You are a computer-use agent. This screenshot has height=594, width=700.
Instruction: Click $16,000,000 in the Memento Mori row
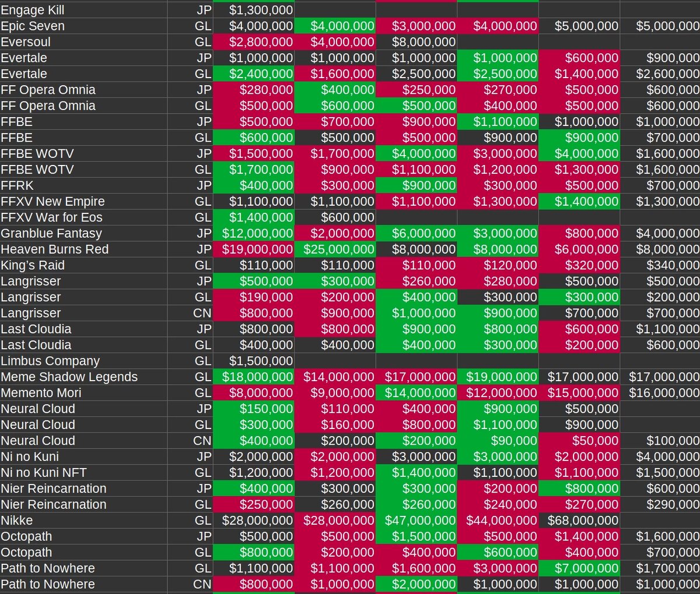[x=660, y=392]
